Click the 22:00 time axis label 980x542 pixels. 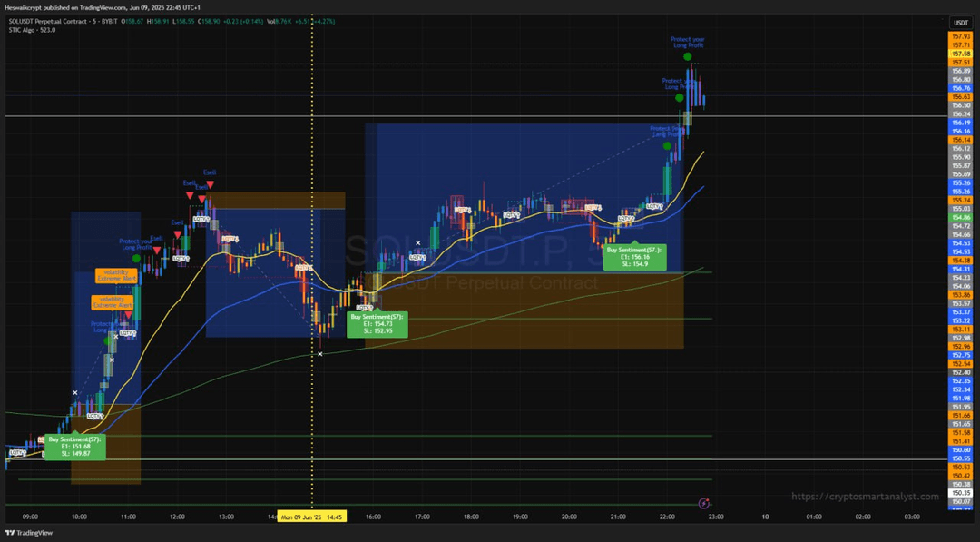tap(667, 517)
